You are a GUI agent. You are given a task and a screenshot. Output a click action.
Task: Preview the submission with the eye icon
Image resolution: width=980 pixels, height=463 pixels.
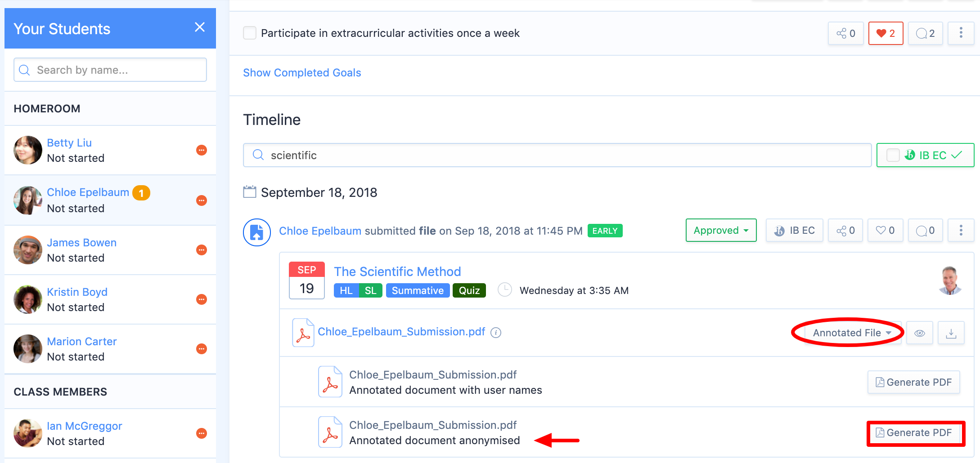(x=919, y=333)
